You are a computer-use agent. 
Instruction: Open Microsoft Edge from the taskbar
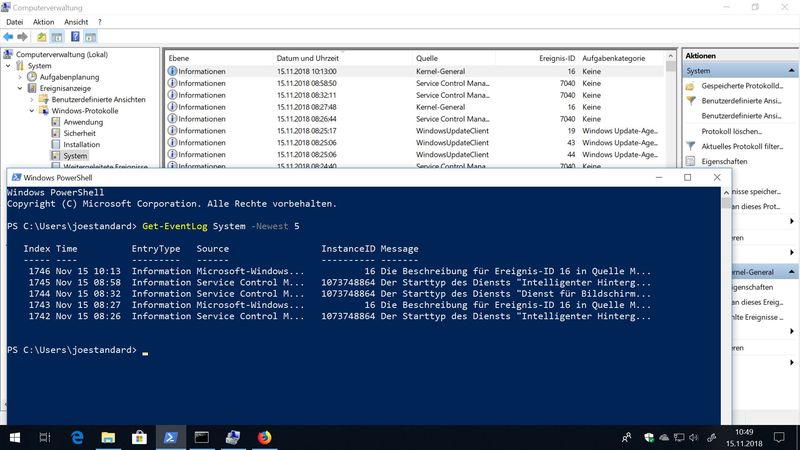(77, 438)
